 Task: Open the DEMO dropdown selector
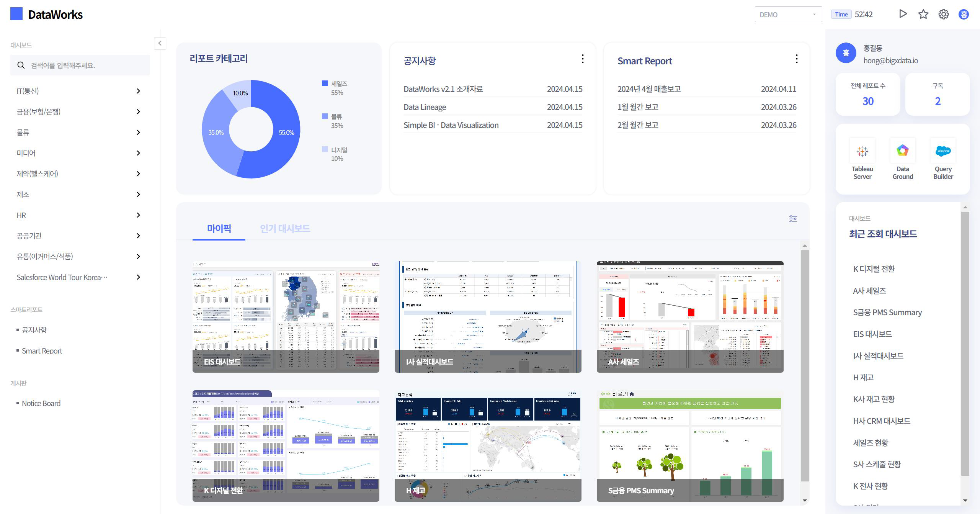[x=788, y=15]
